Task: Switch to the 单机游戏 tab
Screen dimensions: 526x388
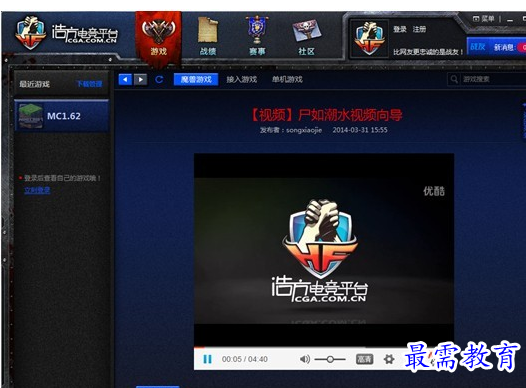Action: pos(287,79)
